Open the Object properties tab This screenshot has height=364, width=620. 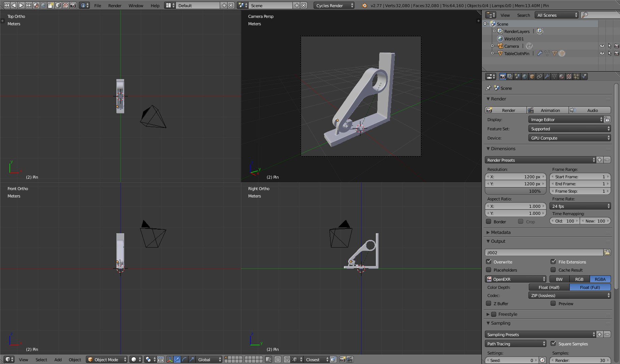click(532, 77)
